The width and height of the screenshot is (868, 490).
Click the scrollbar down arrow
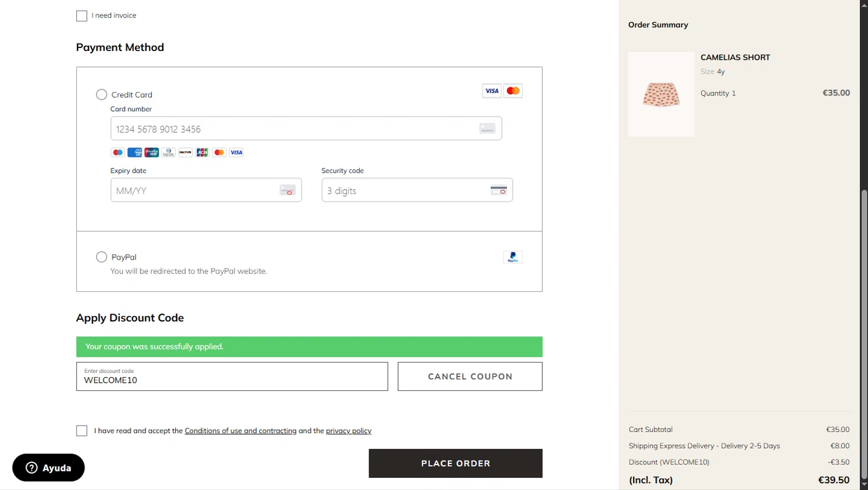coord(864,485)
